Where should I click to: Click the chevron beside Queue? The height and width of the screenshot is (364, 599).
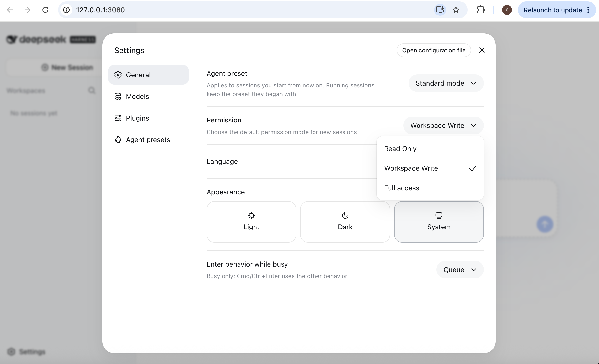474,270
